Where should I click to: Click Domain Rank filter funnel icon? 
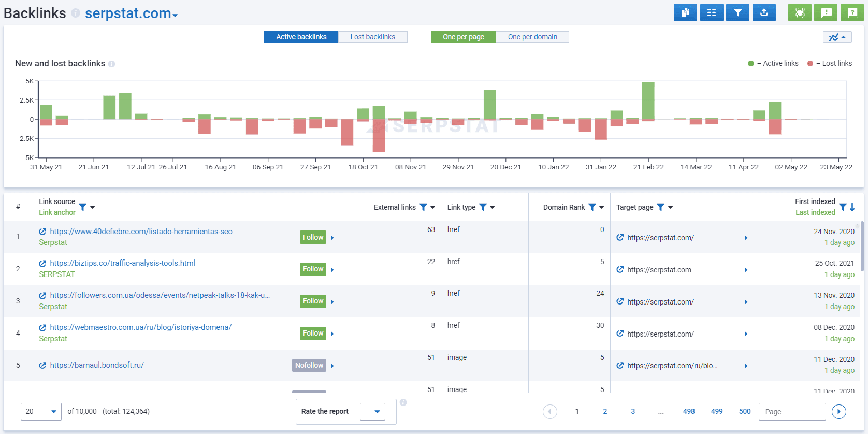click(592, 207)
